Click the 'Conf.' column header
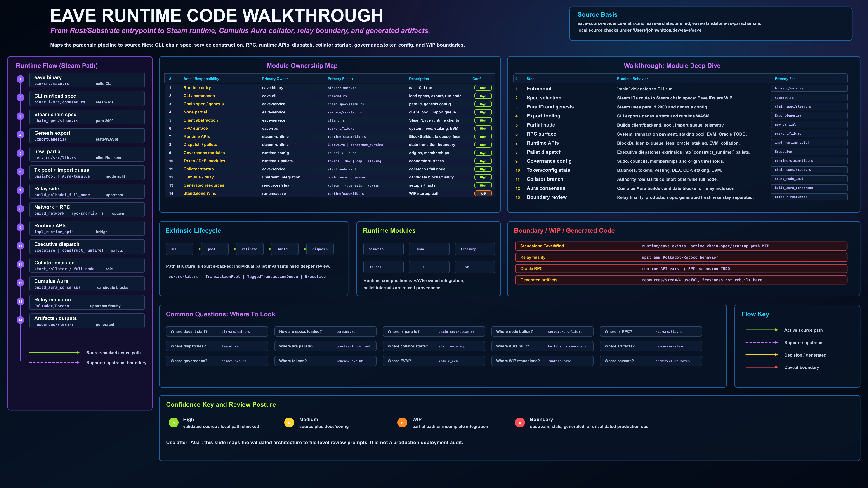 coord(477,79)
